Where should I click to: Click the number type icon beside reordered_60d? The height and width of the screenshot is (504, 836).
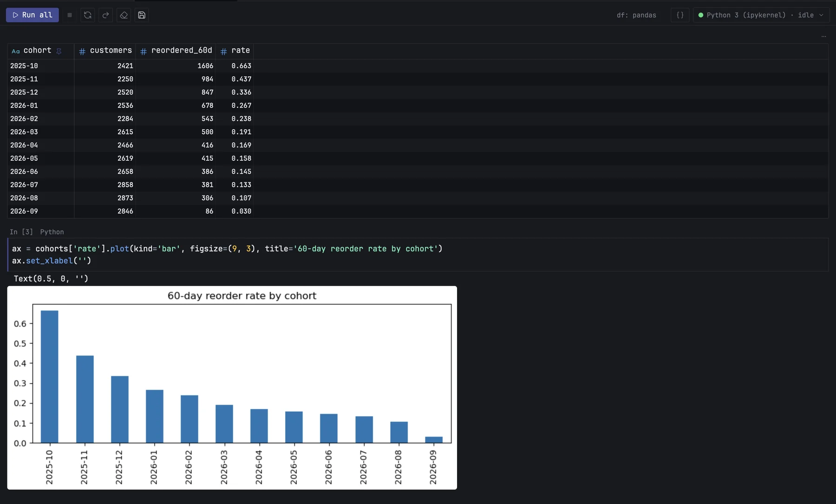(x=144, y=51)
